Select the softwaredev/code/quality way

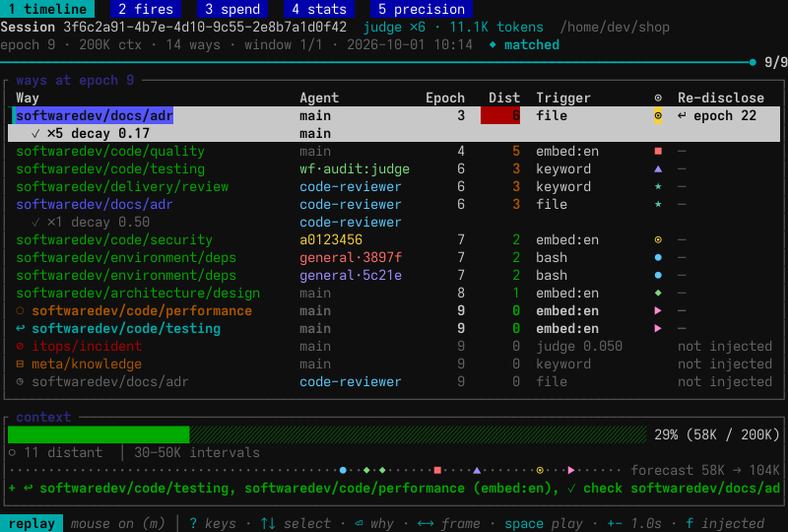[x=110, y=152]
